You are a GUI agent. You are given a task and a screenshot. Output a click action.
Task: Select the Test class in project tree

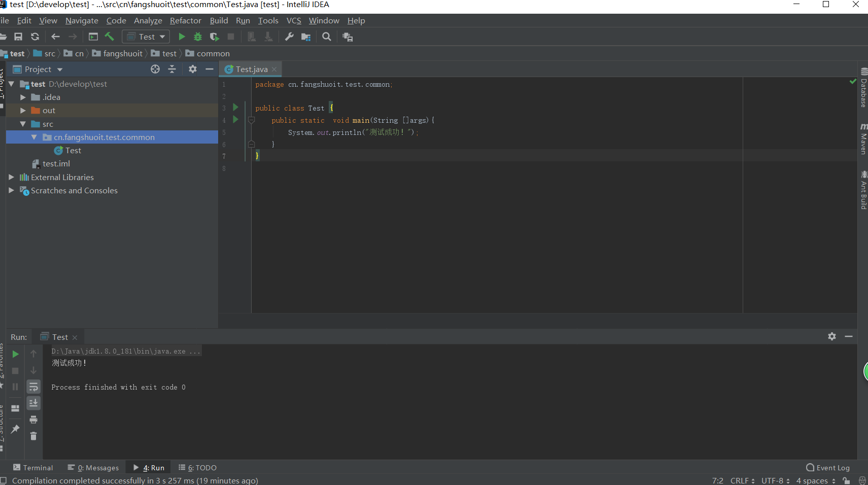tap(73, 150)
